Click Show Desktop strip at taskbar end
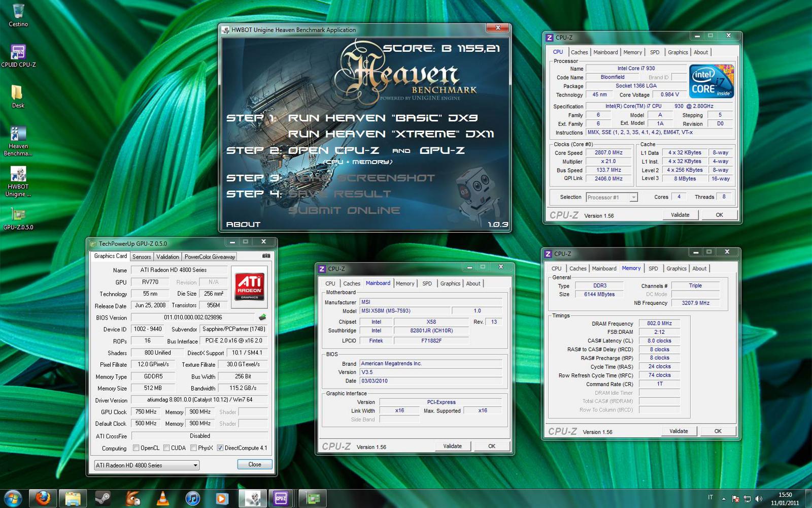 click(808, 498)
